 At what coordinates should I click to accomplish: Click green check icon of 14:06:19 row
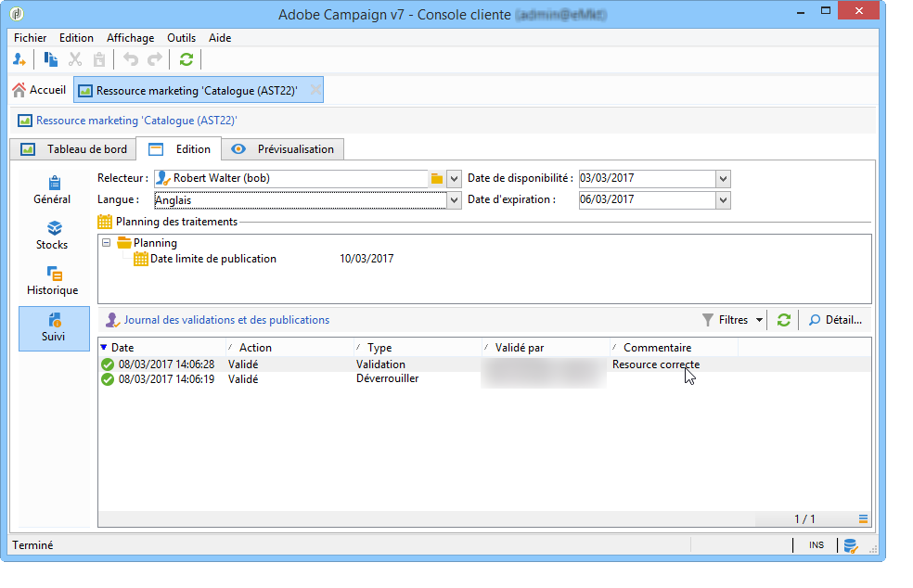click(107, 379)
